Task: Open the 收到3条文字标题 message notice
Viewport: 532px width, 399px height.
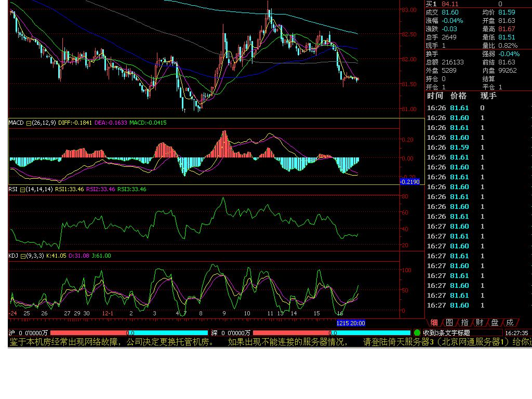Action: tap(446, 332)
